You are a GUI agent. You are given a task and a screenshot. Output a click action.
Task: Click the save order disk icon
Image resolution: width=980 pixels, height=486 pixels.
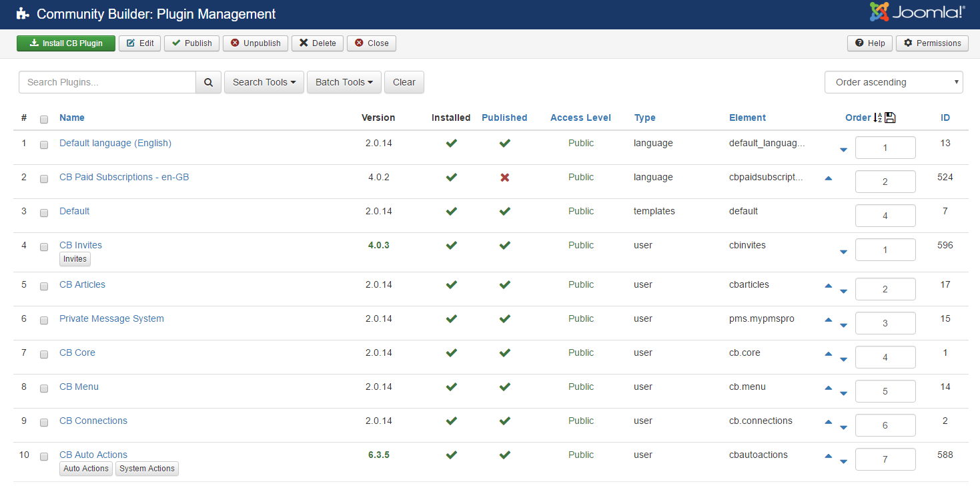[890, 117]
